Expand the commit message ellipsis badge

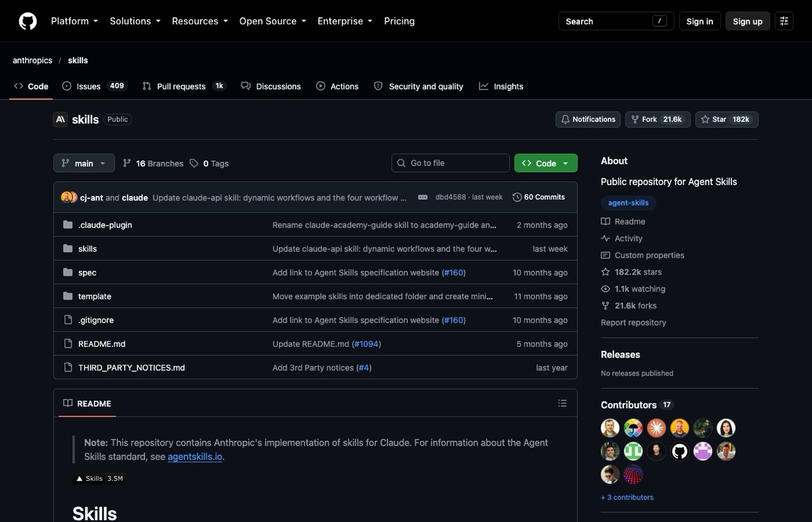422,197
